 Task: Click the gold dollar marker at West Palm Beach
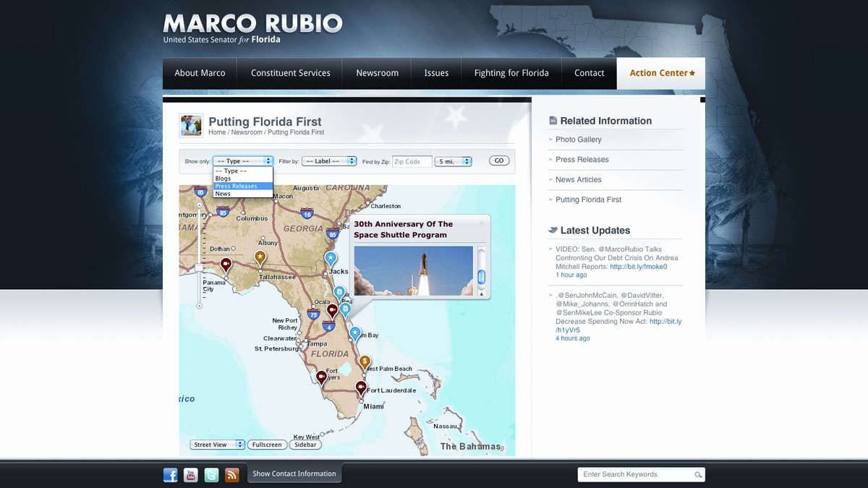pos(365,361)
